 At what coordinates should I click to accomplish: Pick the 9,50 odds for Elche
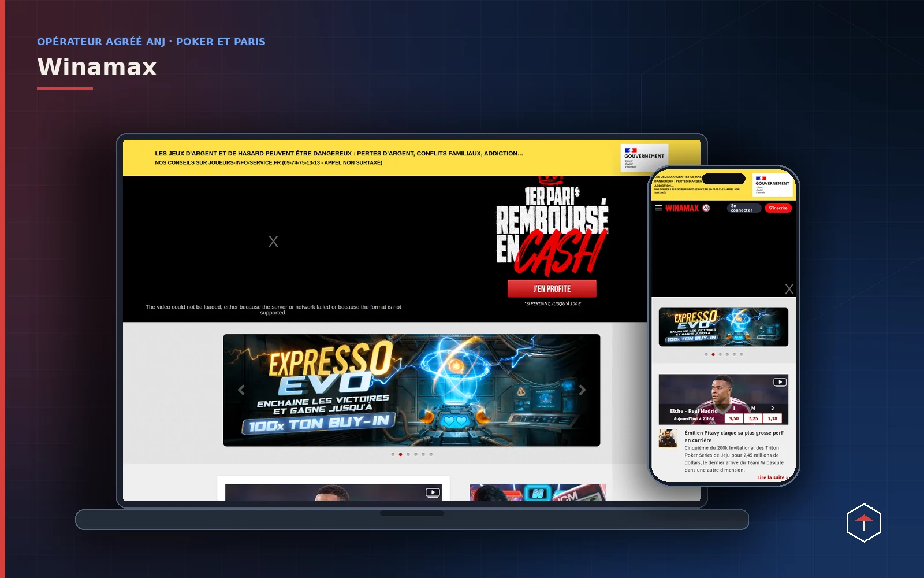[x=734, y=418]
